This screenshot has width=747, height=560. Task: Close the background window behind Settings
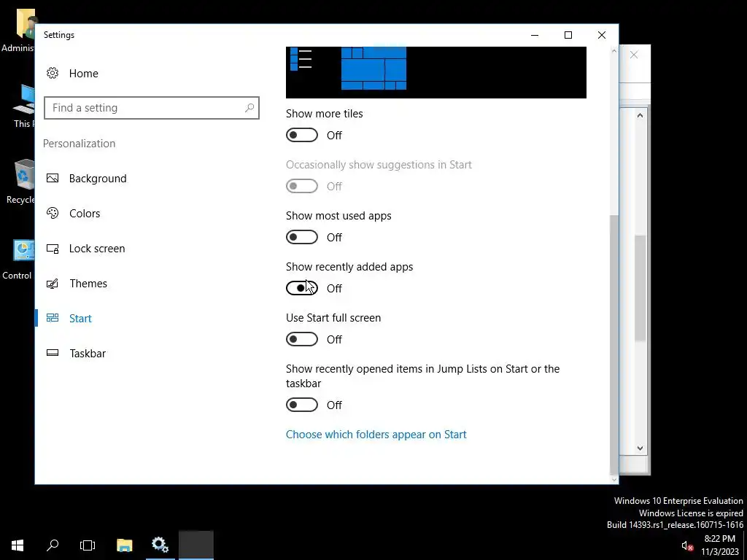634,55
